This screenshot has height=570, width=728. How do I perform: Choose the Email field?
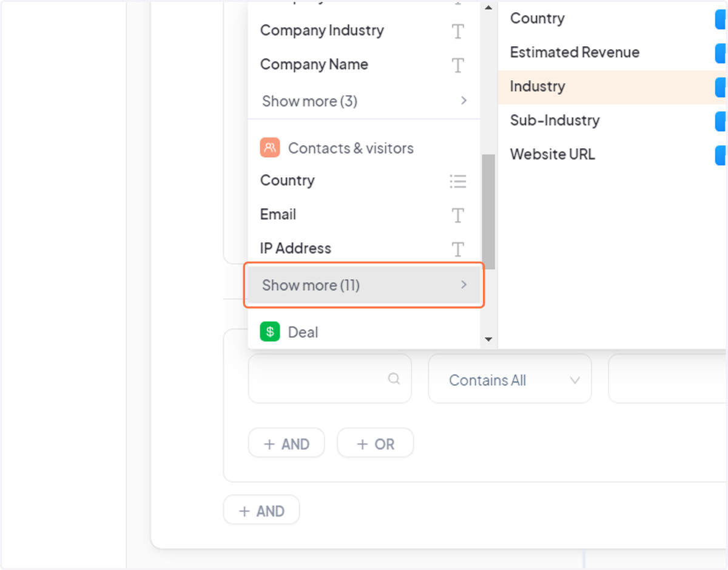(x=364, y=215)
